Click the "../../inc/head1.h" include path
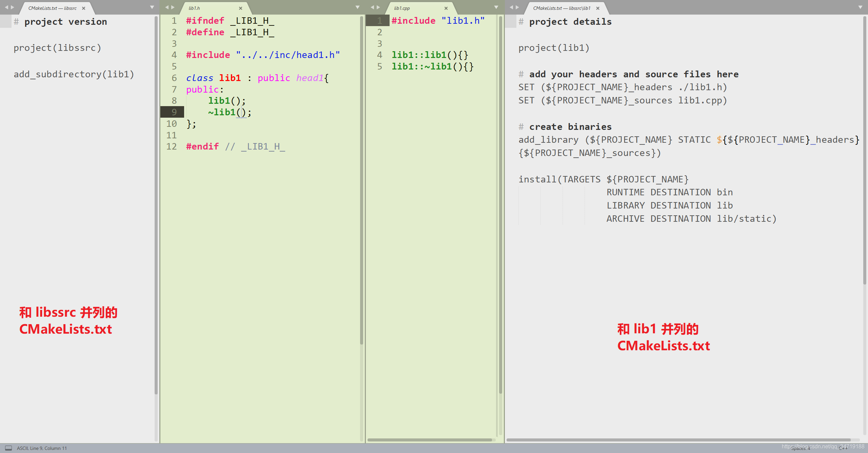 click(x=288, y=55)
